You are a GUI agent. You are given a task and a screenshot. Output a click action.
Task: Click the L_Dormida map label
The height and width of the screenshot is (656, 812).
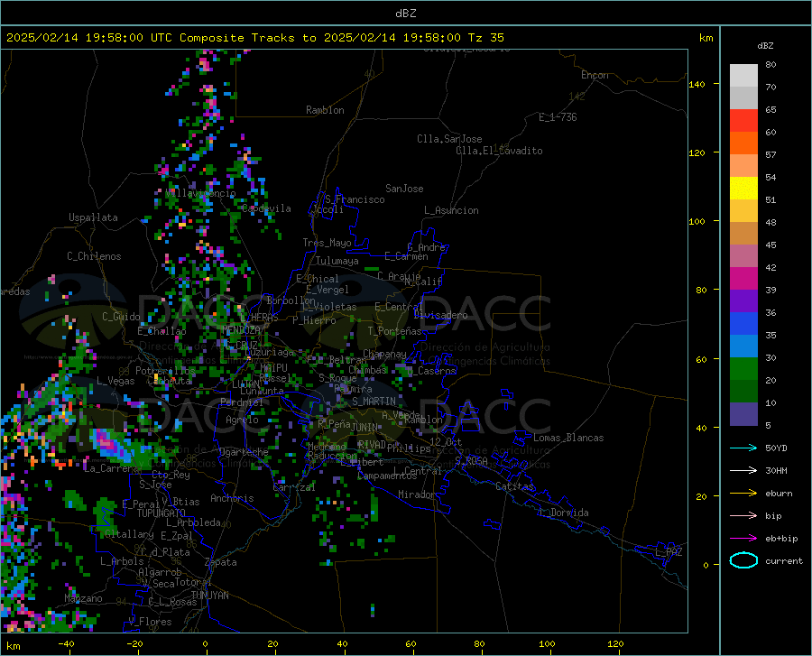pyautogui.click(x=564, y=513)
